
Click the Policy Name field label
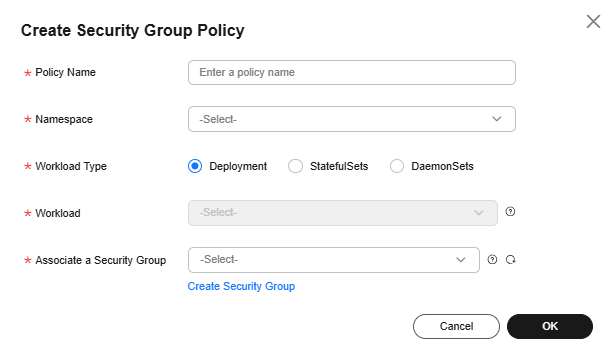click(65, 72)
